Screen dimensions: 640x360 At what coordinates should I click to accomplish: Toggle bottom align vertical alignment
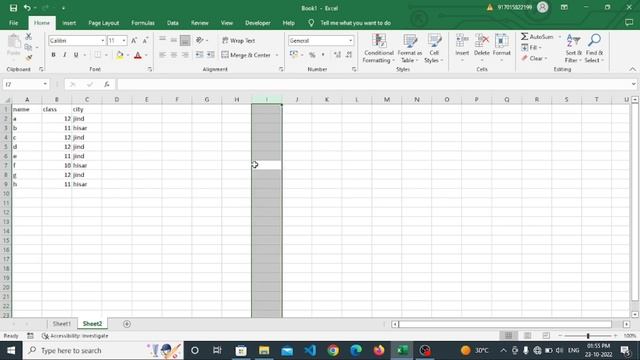click(x=185, y=40)
